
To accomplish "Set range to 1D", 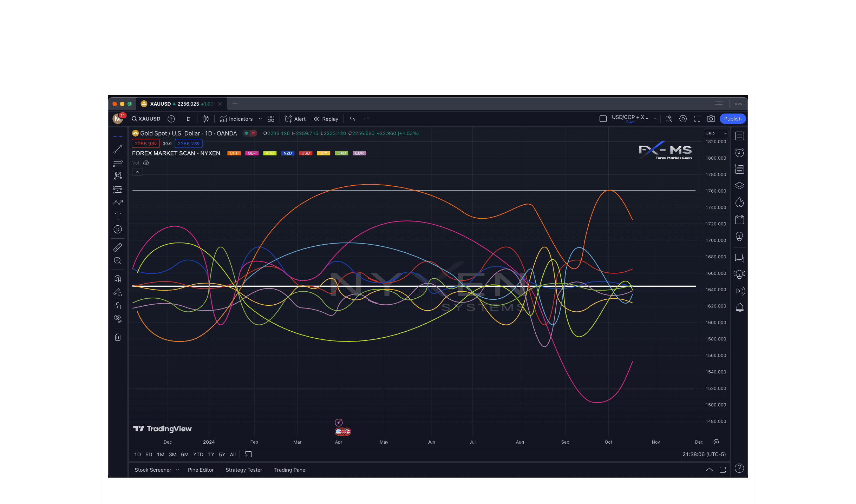I will coord(138,455).
